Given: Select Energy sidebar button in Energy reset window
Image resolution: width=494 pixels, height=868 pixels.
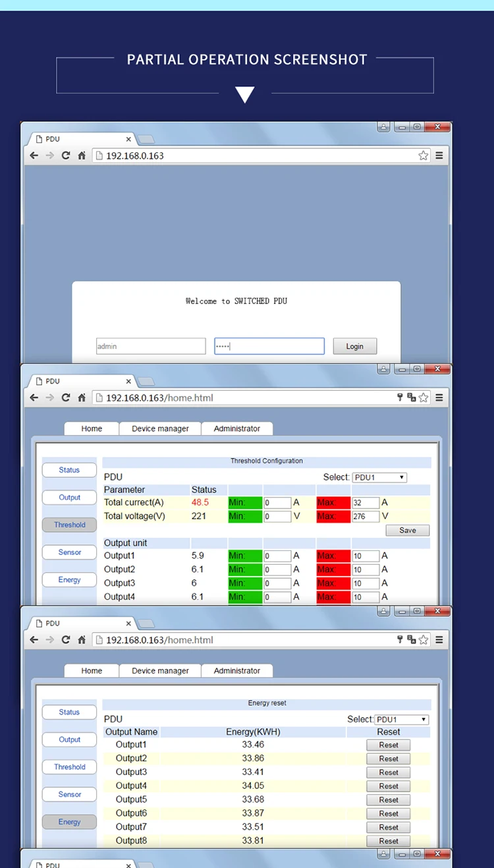Looking at the screenshot, I should 69,822.
